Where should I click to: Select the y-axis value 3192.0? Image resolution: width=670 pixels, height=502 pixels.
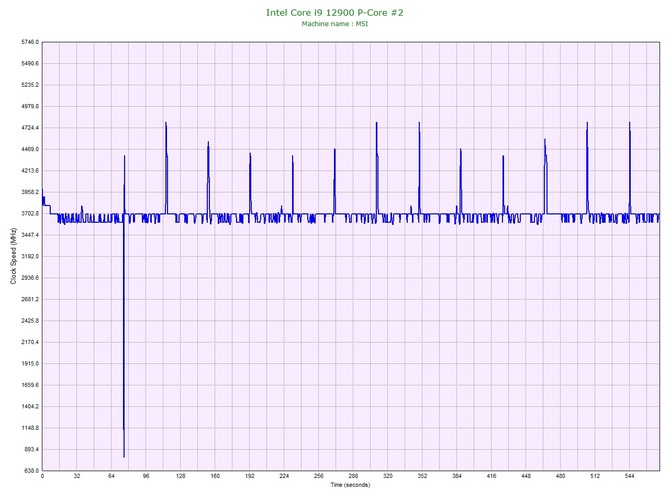(30, 256)
